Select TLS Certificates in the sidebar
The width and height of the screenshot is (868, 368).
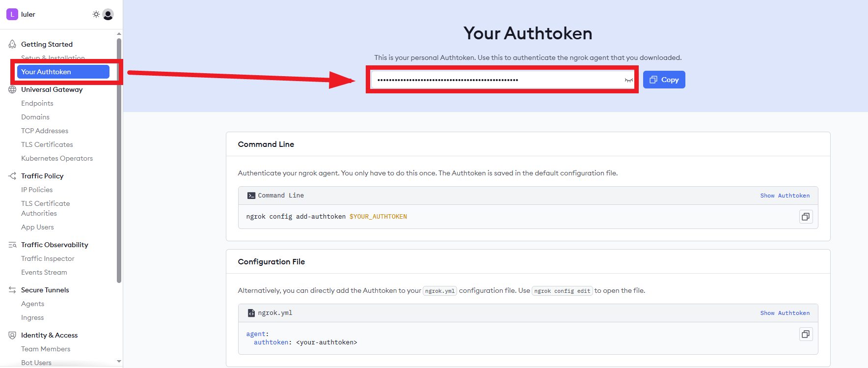tap(47, 144)
